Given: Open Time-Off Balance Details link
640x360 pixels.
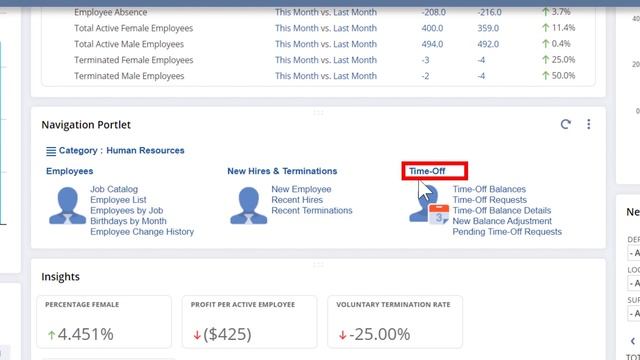Looking at the screenshot, I should coord(502,210).
